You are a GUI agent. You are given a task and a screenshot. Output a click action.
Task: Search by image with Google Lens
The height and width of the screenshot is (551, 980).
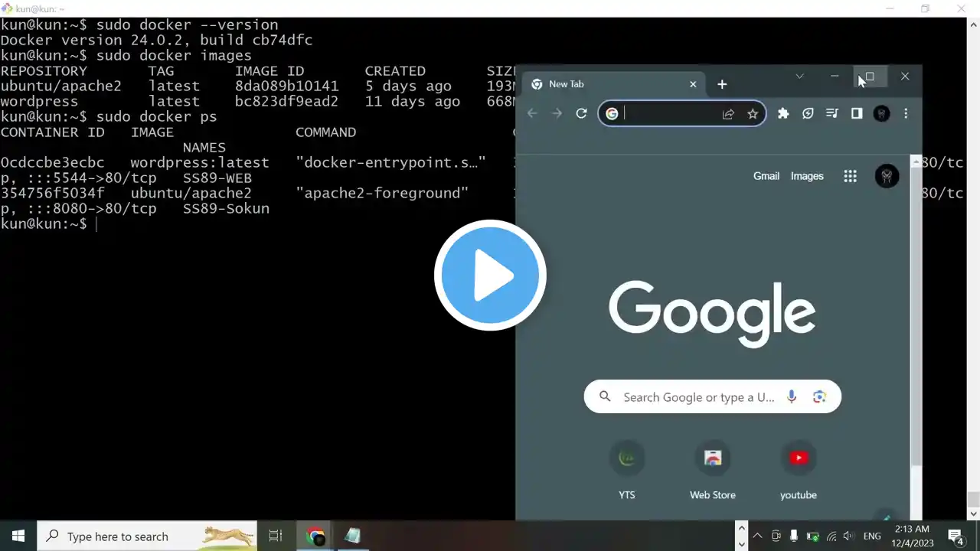pos(820,396)
